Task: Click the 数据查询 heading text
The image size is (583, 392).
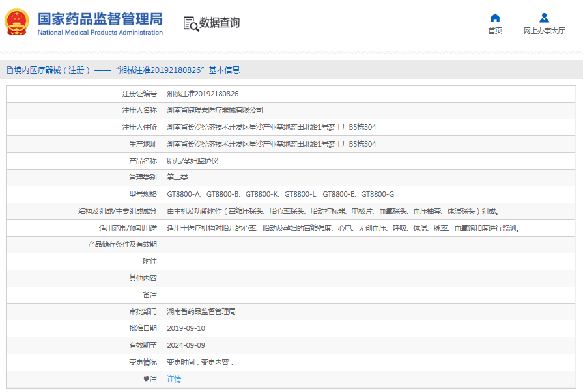Action: (220, 23)
